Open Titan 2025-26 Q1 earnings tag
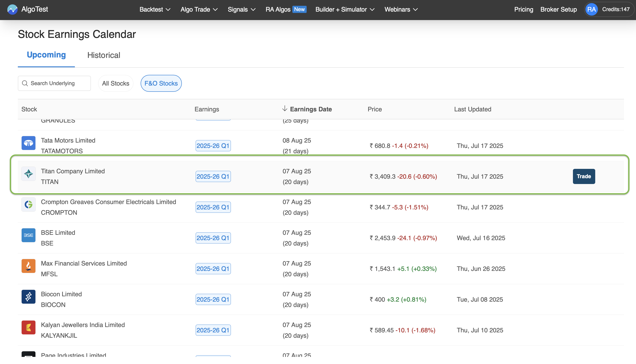Image resolution: width=636 pixels, height=364 pixels. click(213, 176)
